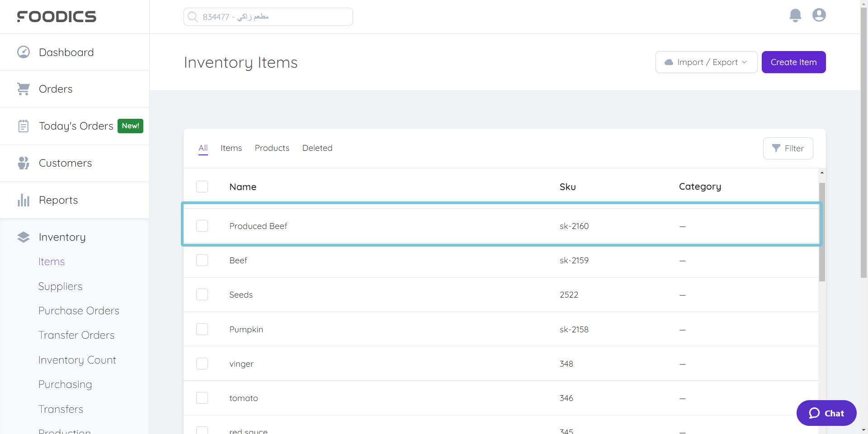
Task: Click the Create Item button
Action: (x=793, y=62)
